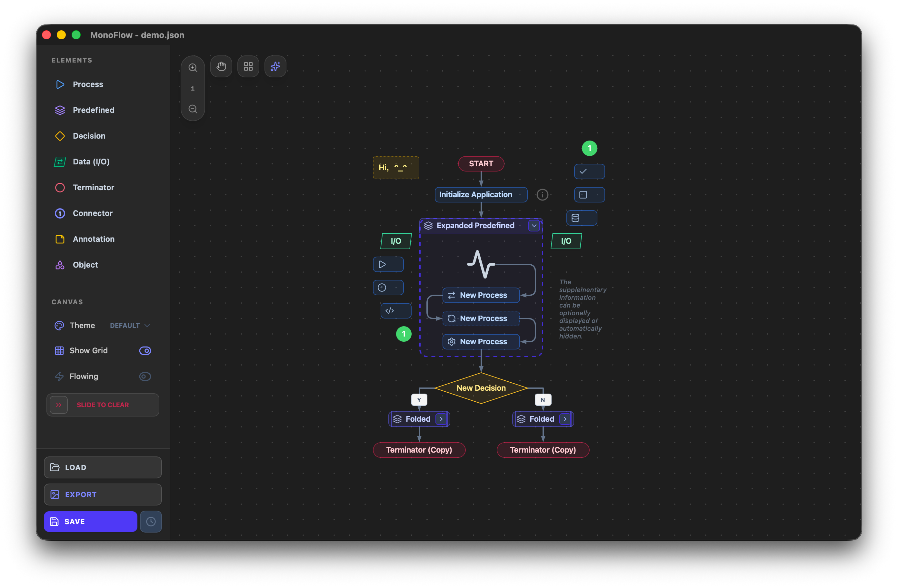898x588 pixels.
Task: Click the info icon beside Initialize Application
Action: point(542,195)
